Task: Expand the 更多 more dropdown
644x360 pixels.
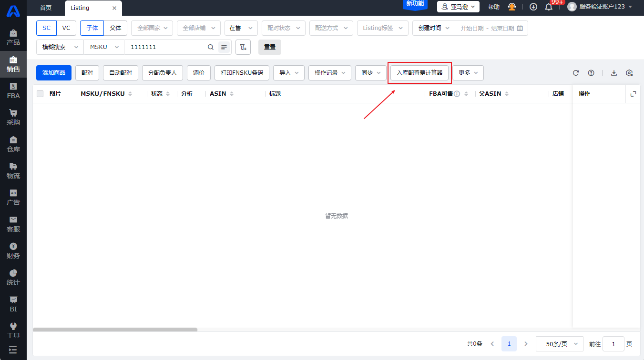Action: point(468,73)
